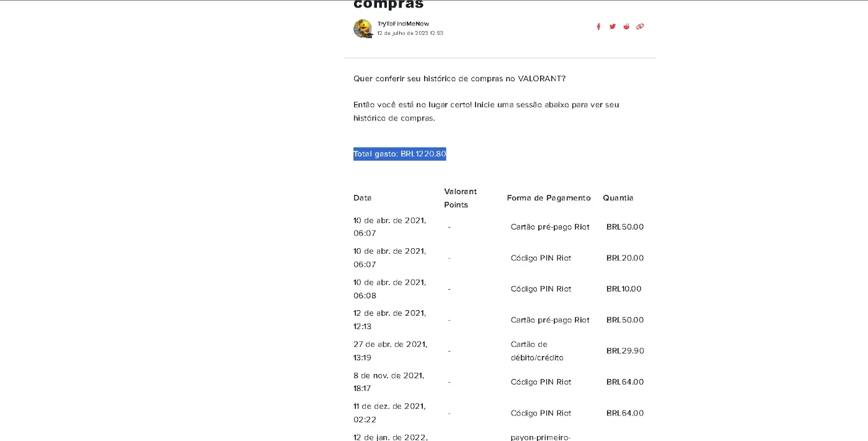Select the Cartão de débito/crédito payment cell
The image size is (868, 441).
pos(537,351)
